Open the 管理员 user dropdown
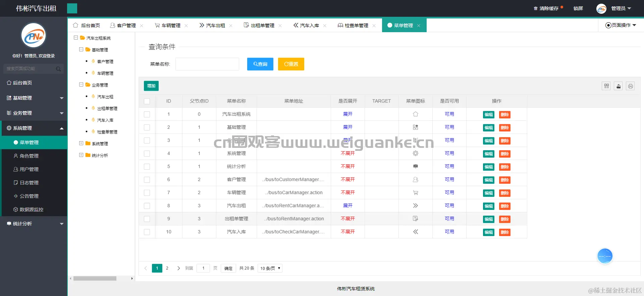644x296 pixels. [x=621, y=8]
